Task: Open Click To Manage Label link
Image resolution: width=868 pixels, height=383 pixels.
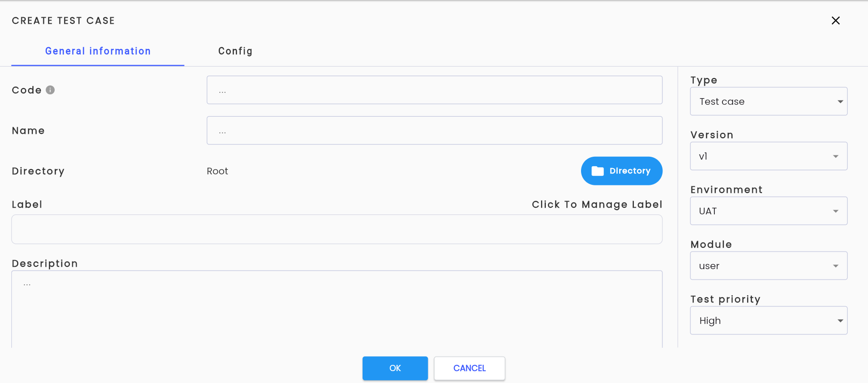Action: 597,204
